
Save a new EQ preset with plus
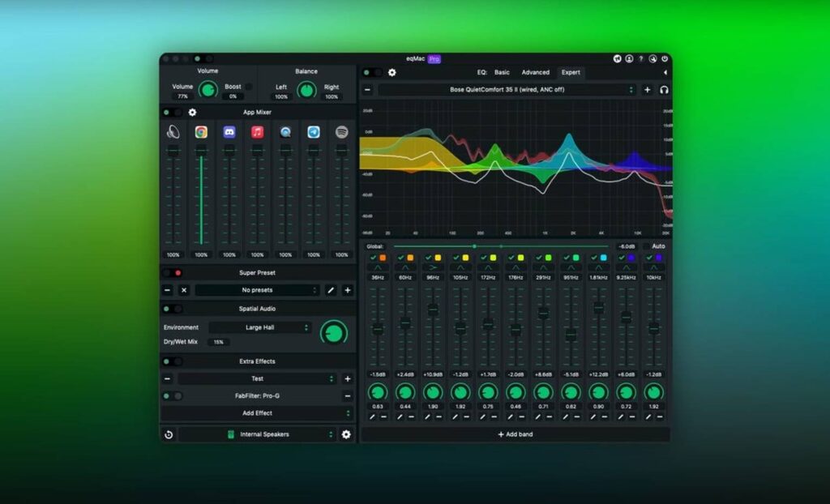648,90
